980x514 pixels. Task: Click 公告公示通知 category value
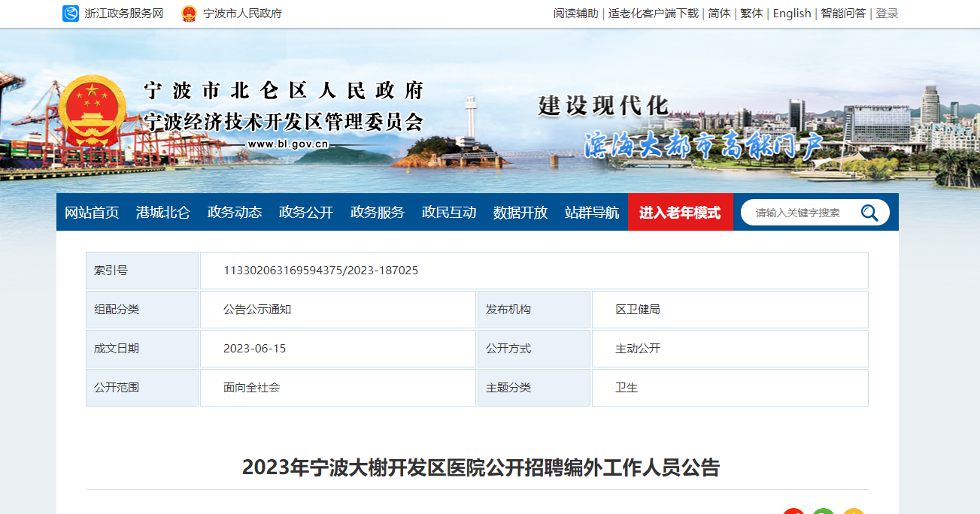pyautogui.click(x=257, y=310)
